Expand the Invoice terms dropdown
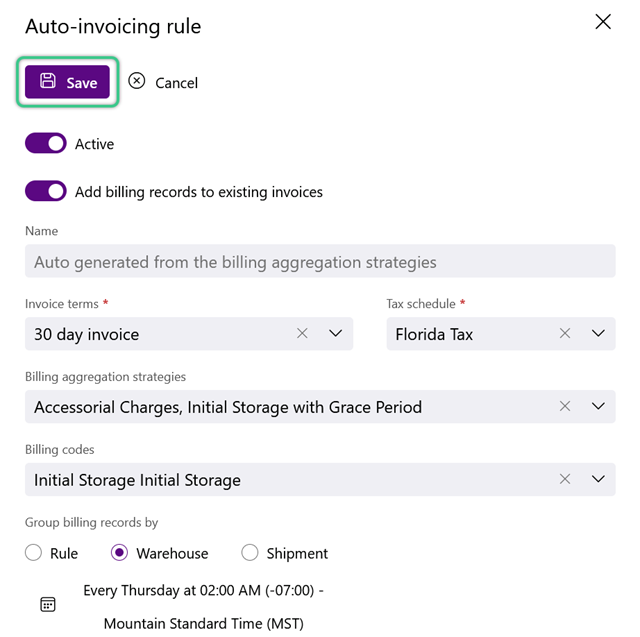The height and width of the screenshot is (637, 640). tap(336, 334)
